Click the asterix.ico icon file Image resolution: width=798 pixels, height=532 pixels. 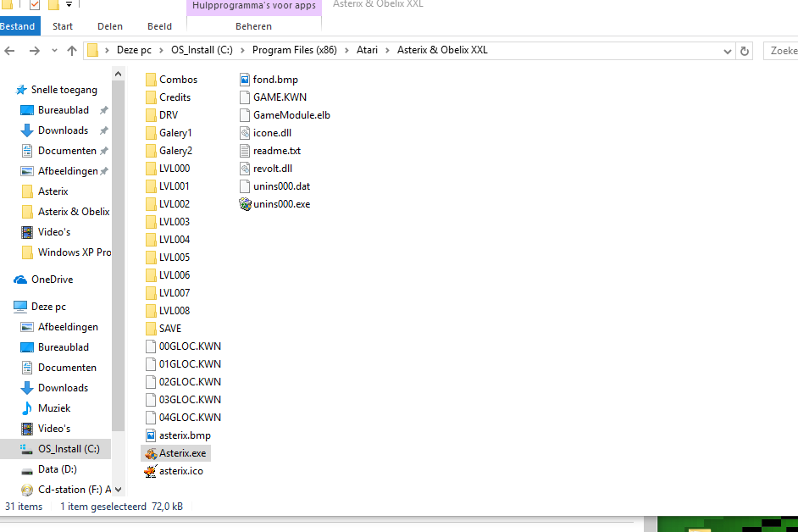tap(150, 471)
